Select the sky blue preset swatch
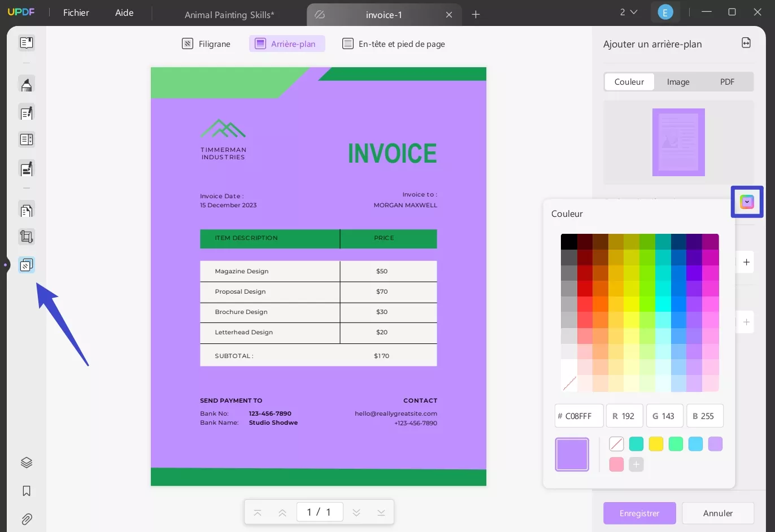The height and width of the screenshot is (532, 775). 695,444
